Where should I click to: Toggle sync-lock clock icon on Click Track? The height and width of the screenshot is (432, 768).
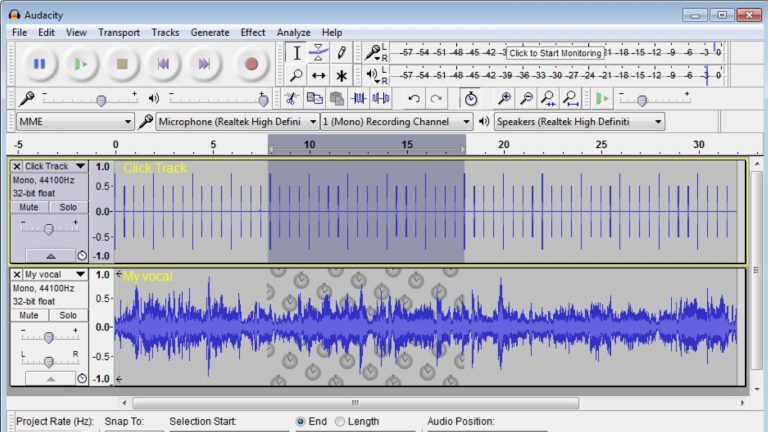tap(82, 256)
